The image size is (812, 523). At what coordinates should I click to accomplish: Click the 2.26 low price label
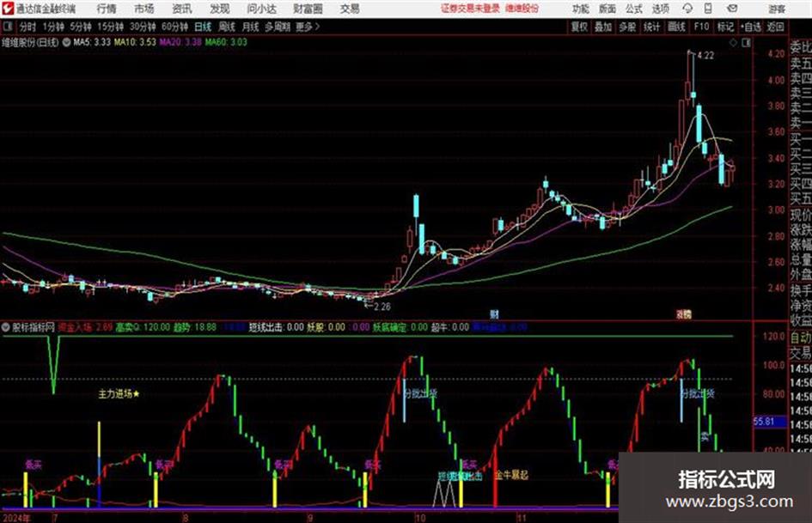382,307
